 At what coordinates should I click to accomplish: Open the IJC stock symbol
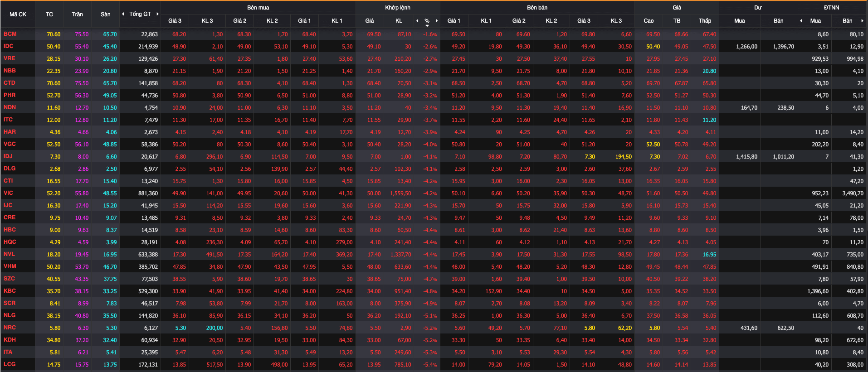tap(8, 205)
